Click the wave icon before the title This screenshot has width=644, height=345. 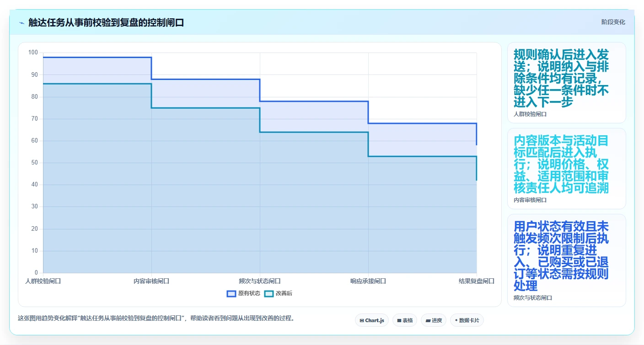click(21, 23)
